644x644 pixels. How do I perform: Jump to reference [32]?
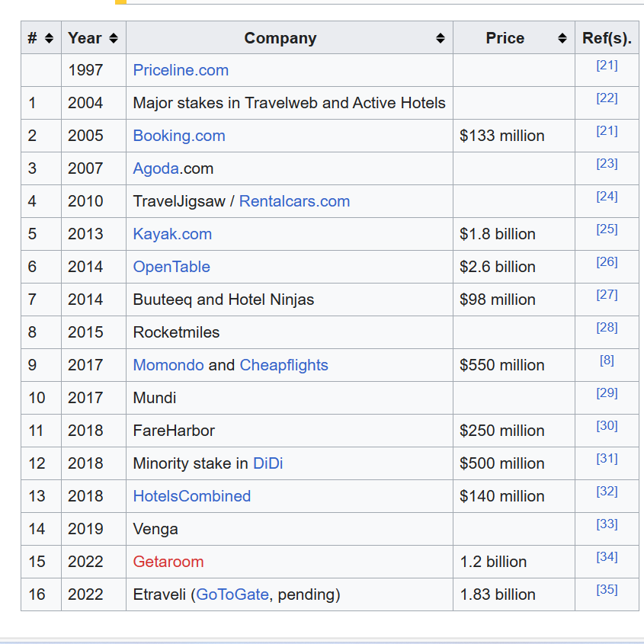pos(607,492)
